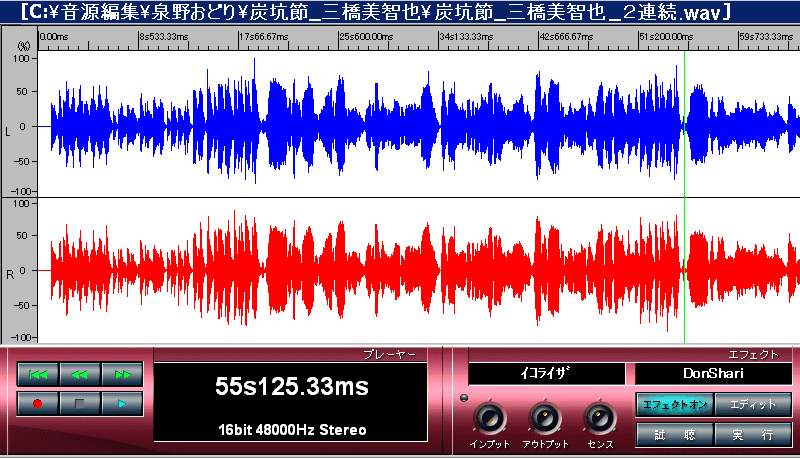Click the インプット (input) knob
Screen dimensions: 800x458
489,417
